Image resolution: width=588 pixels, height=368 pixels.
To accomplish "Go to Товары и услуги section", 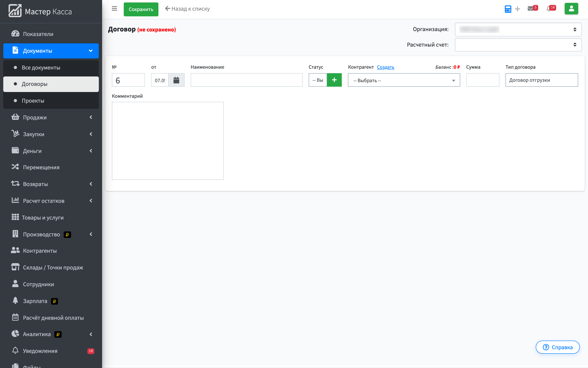I will click(51, 217).
